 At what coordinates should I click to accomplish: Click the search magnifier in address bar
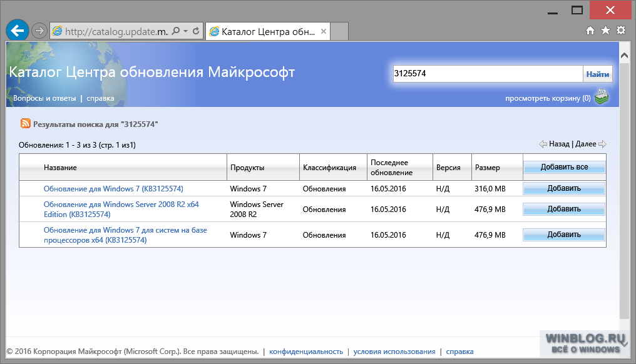point(176,31)
